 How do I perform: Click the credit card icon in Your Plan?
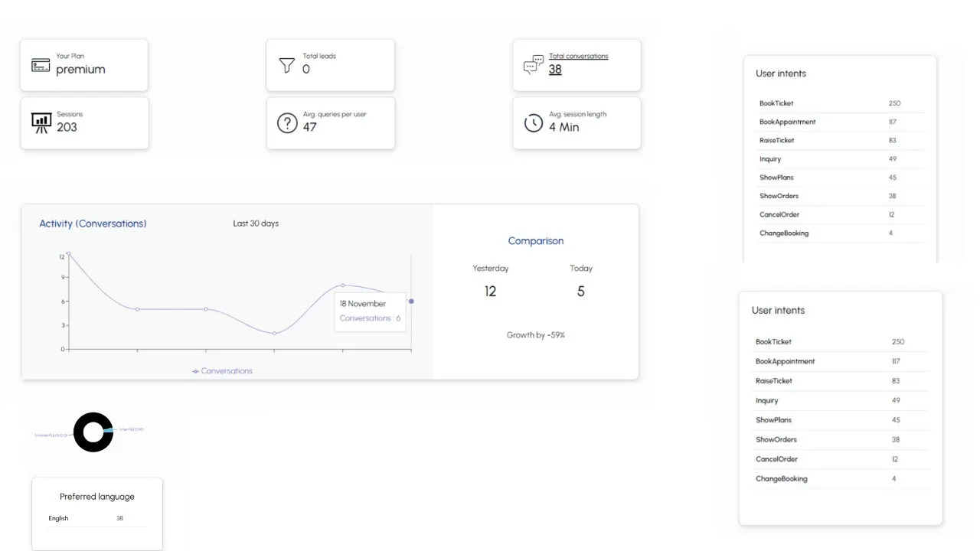click(x=41, y=65)
